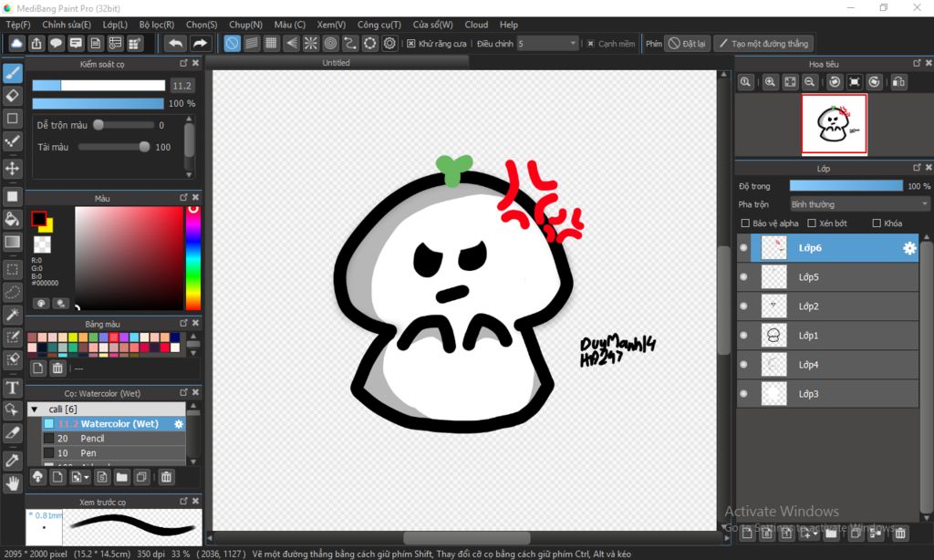Enable Khóa lock checkbox
The height and width of the screenshot is (560, 934).
pos(877,223)
